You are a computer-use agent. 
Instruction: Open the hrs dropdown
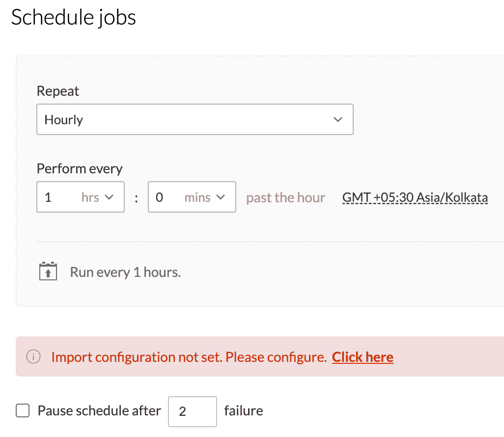pyautogui.click(x=81, y=197)
